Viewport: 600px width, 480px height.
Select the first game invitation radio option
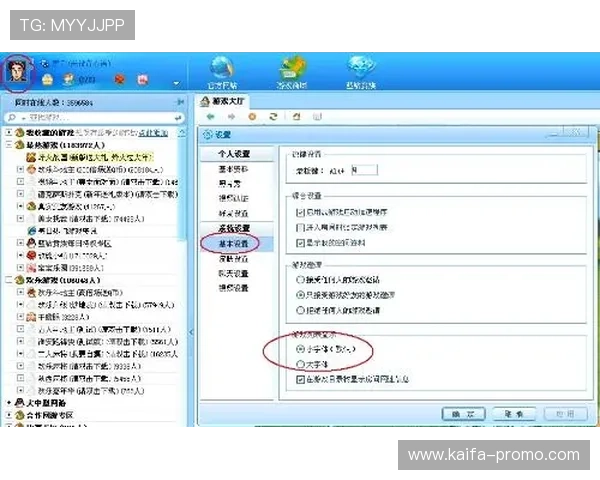[x=300, y=279]
